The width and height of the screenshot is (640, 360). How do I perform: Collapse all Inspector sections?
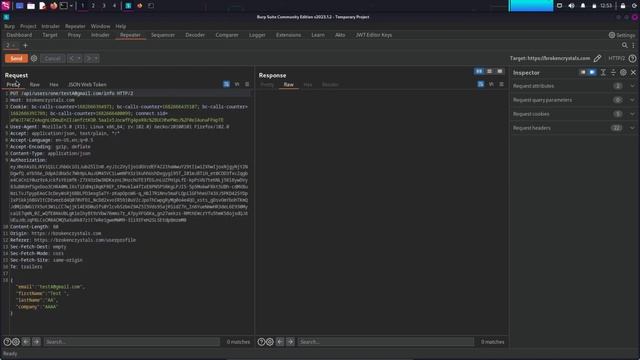(x=613, y=72)
